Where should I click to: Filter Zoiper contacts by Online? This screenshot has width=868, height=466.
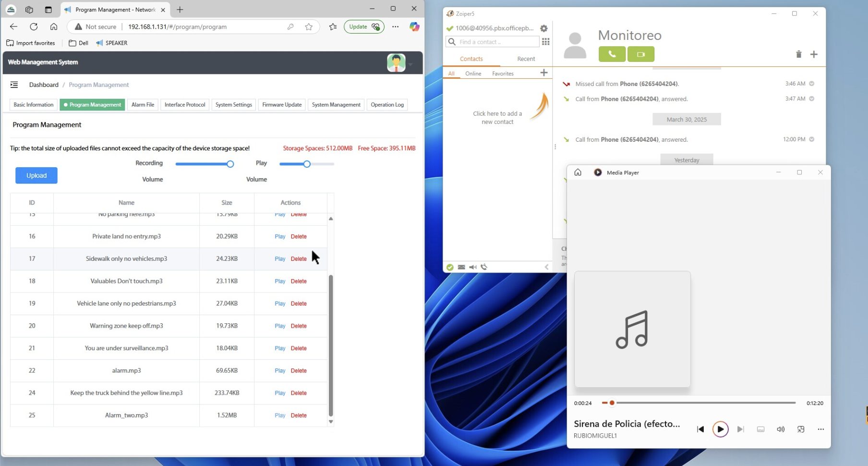pos(473,74)
